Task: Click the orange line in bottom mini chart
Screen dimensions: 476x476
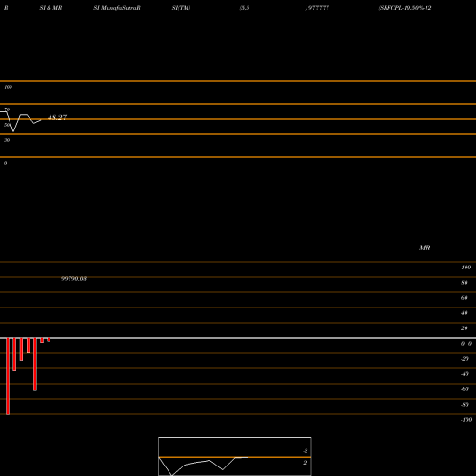Action: (x=235, y=457)
